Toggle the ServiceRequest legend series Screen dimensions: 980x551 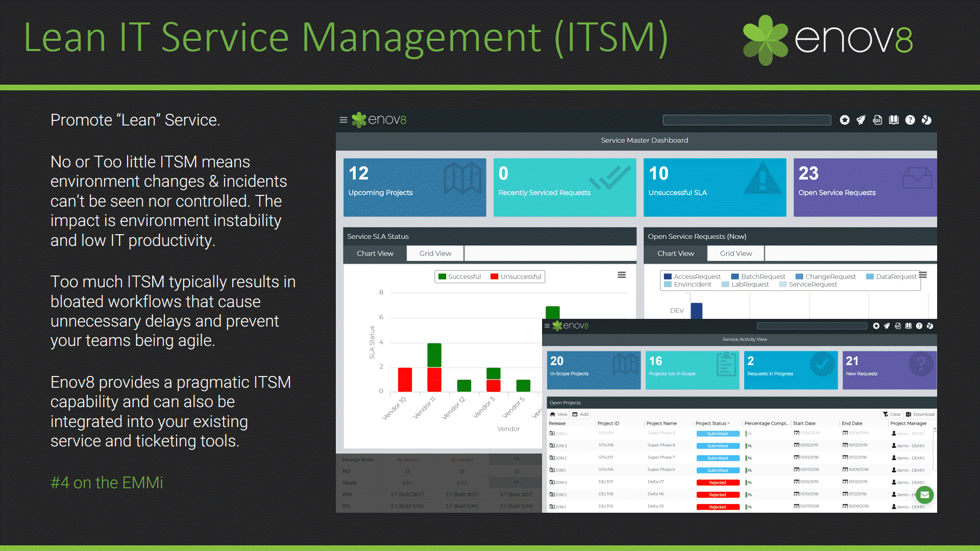point(808,285)
